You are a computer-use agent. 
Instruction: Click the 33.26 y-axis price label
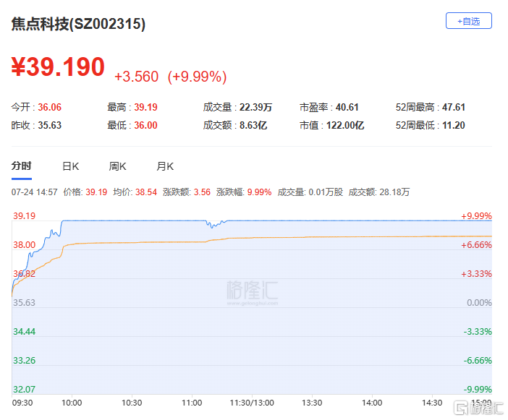tap(25, 361)
